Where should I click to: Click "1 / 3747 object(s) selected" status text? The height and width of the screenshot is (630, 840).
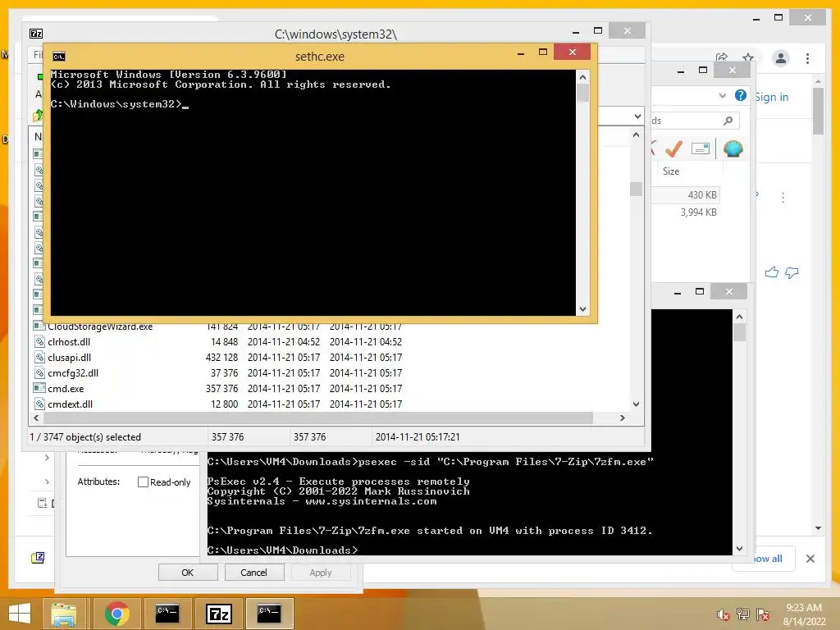pos(85,437)
